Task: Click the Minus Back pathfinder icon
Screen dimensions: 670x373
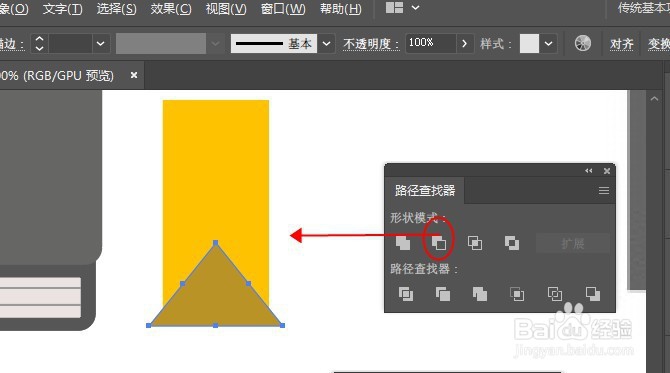Action: (x=592, y=294)
